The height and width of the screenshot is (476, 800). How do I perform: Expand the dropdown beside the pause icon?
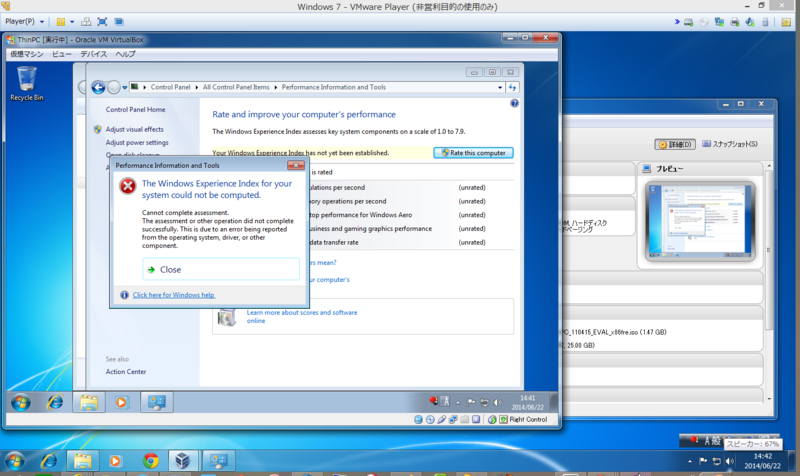pos(72,22)
